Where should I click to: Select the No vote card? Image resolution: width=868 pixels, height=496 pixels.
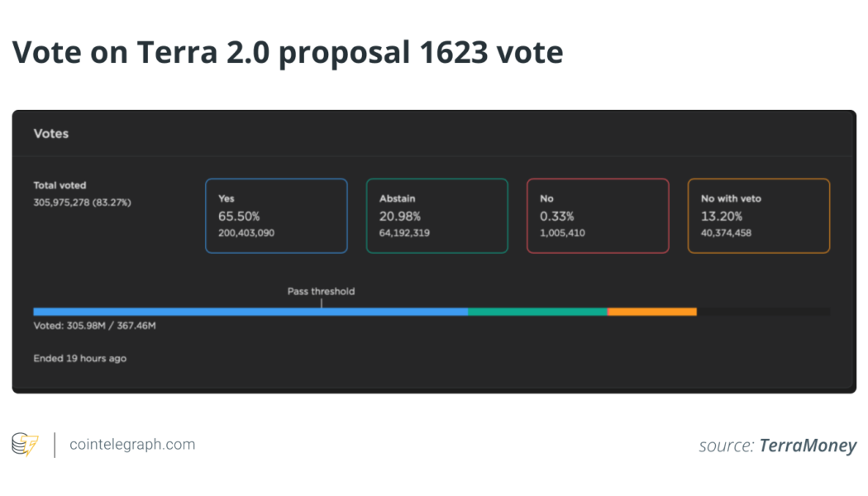coord(598,215)
